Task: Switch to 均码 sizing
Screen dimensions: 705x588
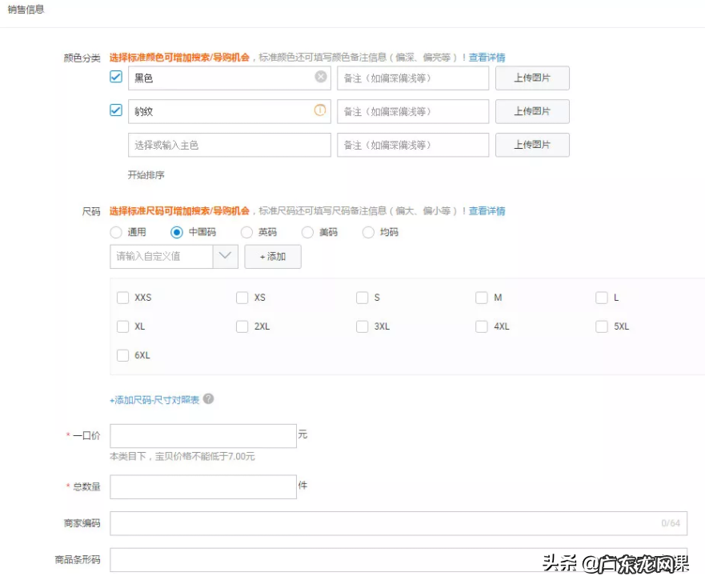Action: click(368, 232)
